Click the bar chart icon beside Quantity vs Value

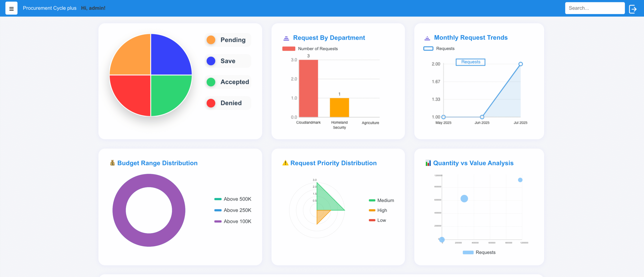coord(428,163)
